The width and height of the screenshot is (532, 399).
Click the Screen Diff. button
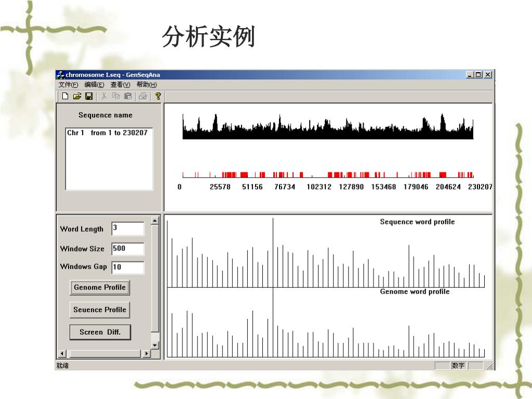pos(100,332)
